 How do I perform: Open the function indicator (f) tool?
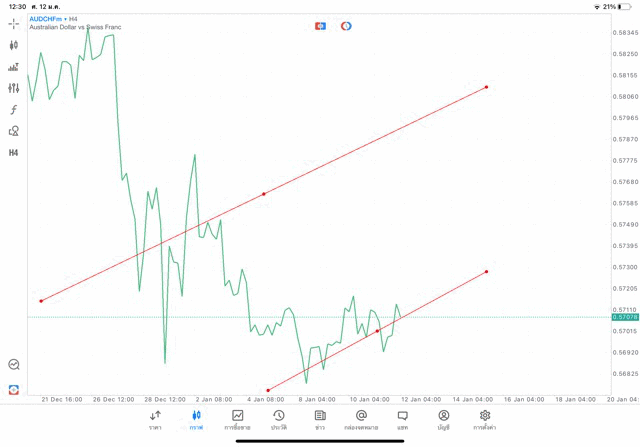click(14, 110)
